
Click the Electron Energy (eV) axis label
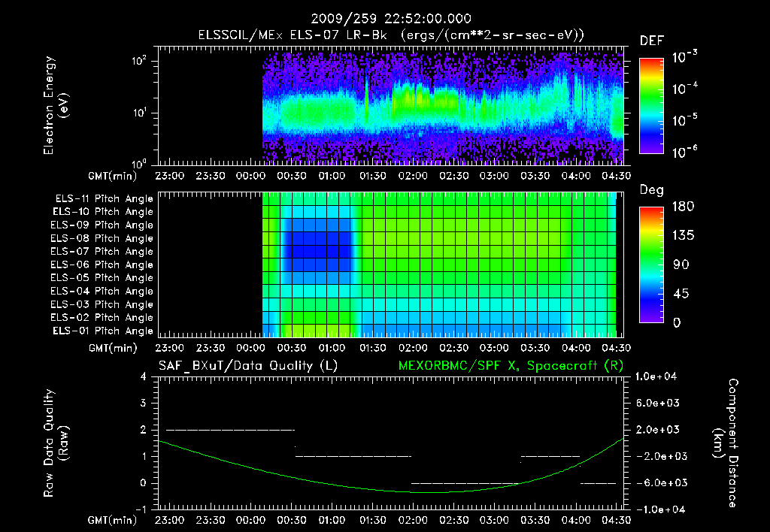click(56, 105)
